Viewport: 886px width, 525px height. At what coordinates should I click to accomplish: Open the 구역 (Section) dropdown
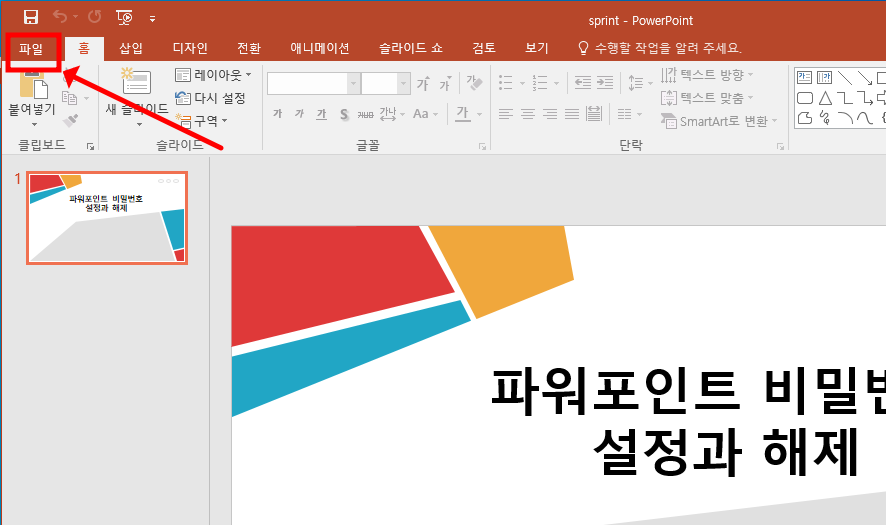point(201,120)
